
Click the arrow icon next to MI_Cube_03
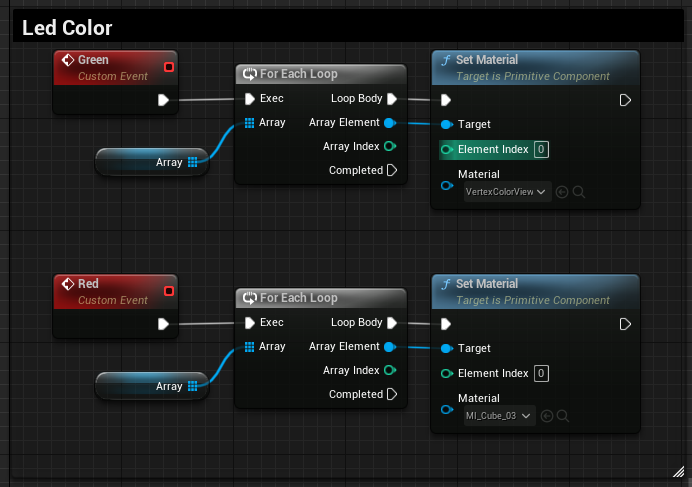[x=547, y=416]
